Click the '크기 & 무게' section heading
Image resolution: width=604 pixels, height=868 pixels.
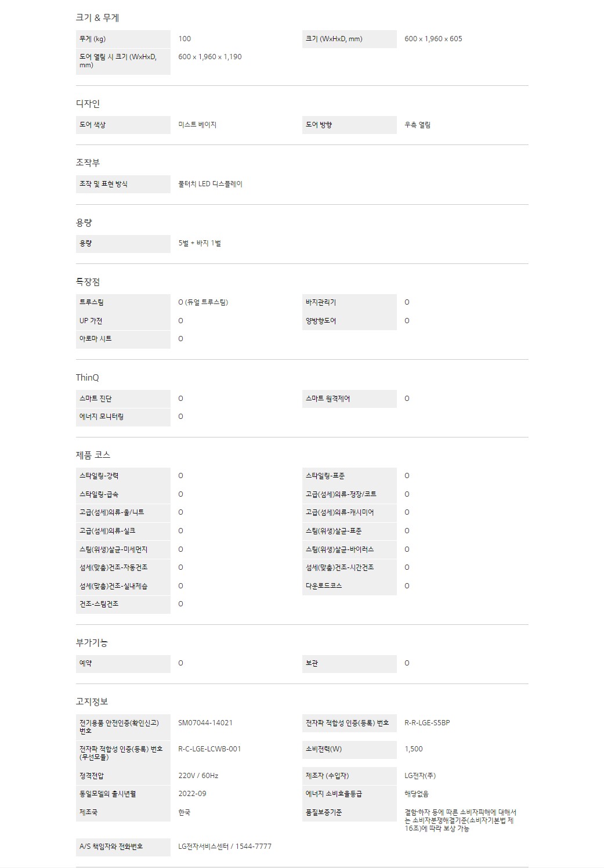[97, 18]
